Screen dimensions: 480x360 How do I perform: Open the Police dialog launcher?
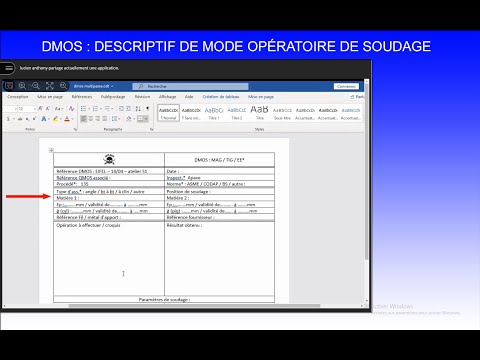75,129
